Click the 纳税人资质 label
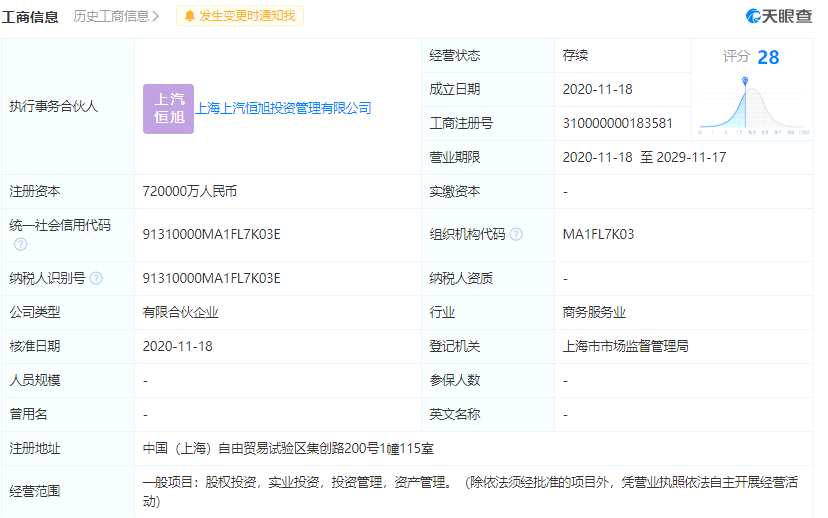828x518 pixels. [x=461, y=278]
